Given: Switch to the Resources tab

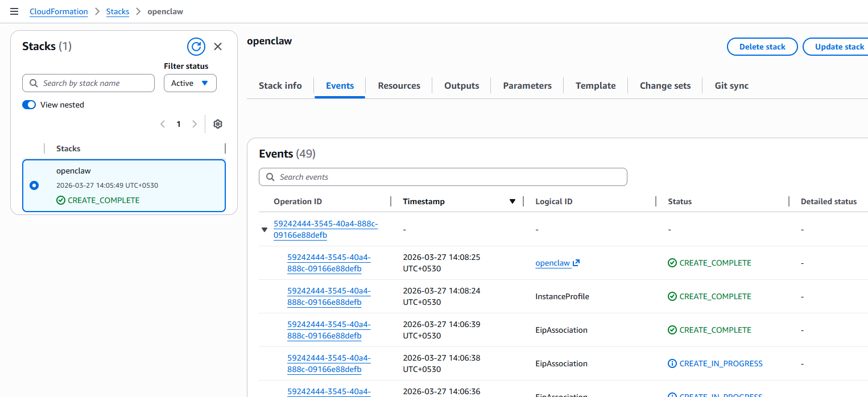Looking at the screenshot, I should pyautogui.click(x=399, y=86).
